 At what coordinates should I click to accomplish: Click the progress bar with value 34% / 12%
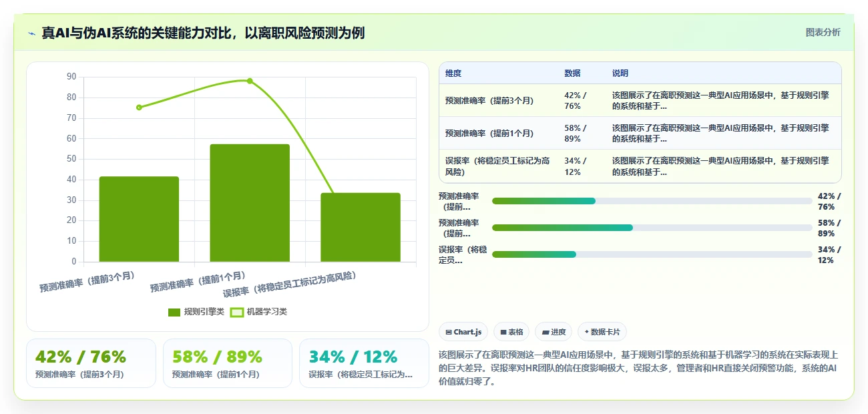click(x=652, y=254)
